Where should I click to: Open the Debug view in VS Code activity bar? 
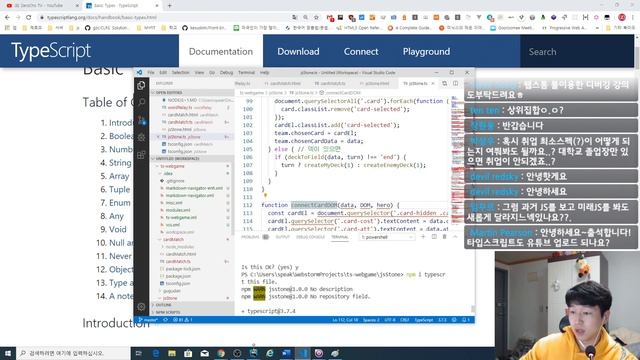(141, 138)
